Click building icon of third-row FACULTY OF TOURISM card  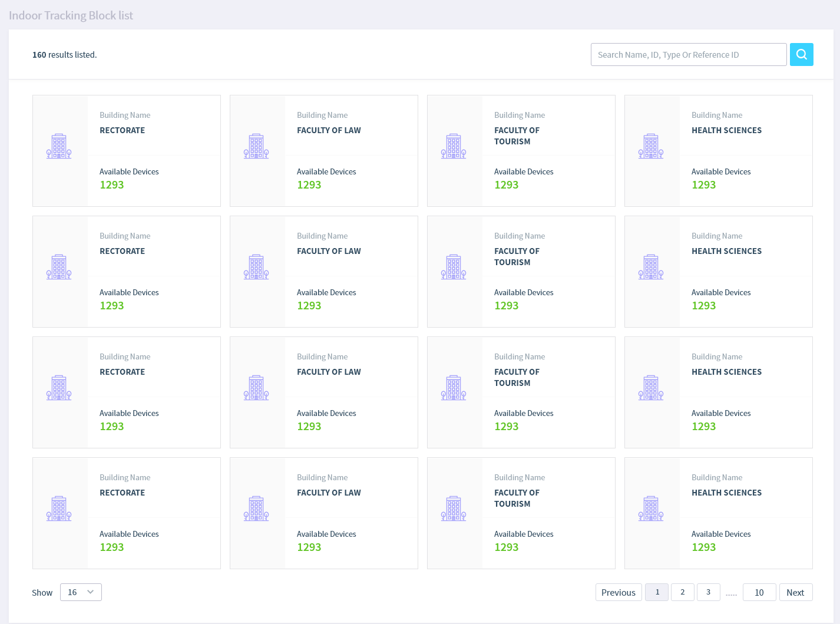click(x=454, y=388)
